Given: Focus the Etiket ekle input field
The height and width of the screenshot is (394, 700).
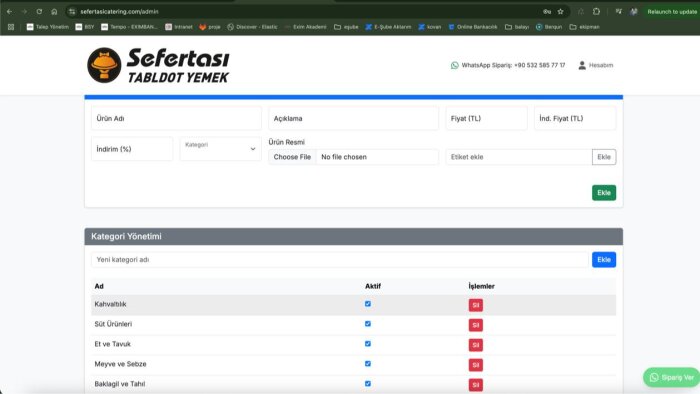Looking at the screenshot, I should tap(519, 157).
